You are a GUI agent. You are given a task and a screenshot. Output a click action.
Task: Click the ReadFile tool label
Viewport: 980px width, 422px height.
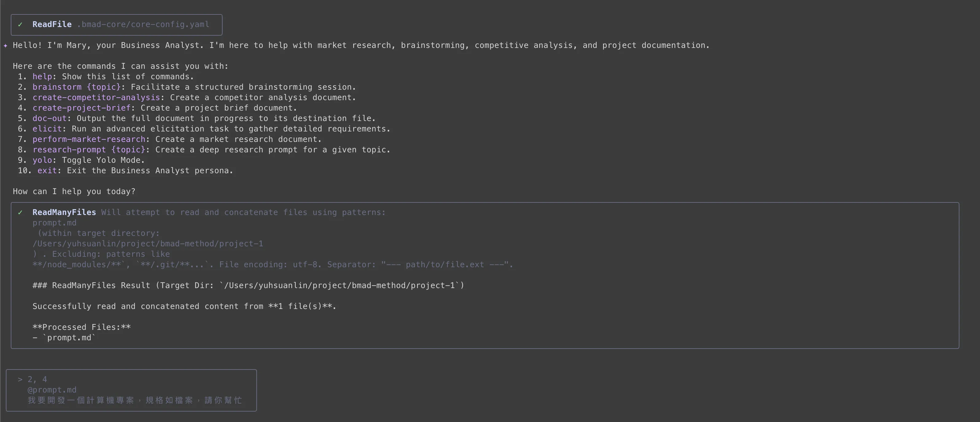click(x=52, y=24)
